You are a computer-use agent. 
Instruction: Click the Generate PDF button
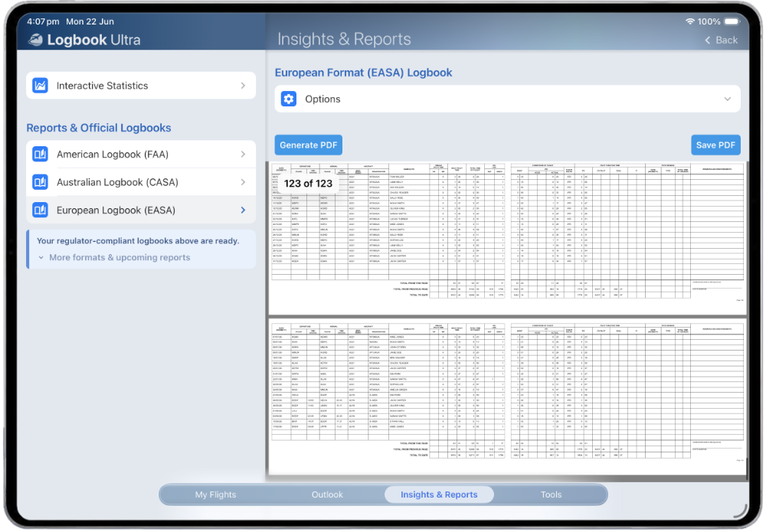(308, 145)
